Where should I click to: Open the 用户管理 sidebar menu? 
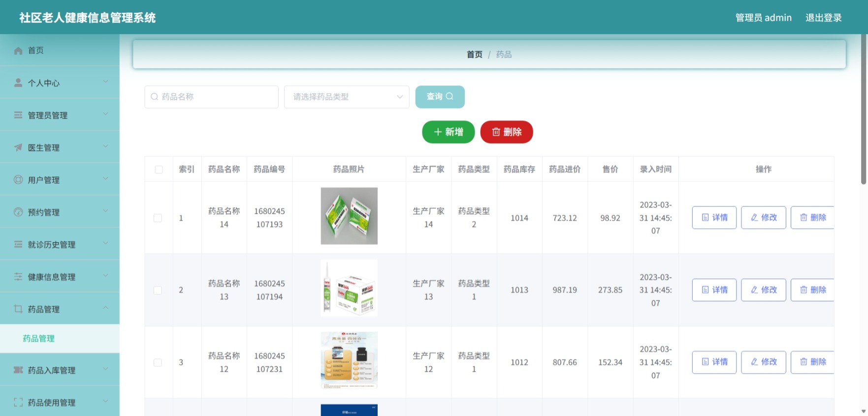point(60,180)
